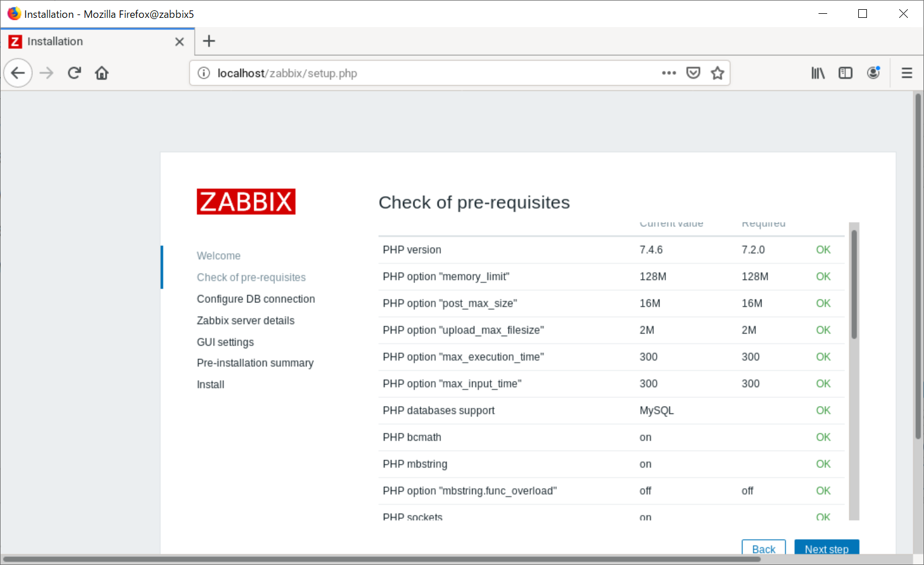The image size is (924, 565).
Task: Save page to Pocket icon
Action: 693,73
